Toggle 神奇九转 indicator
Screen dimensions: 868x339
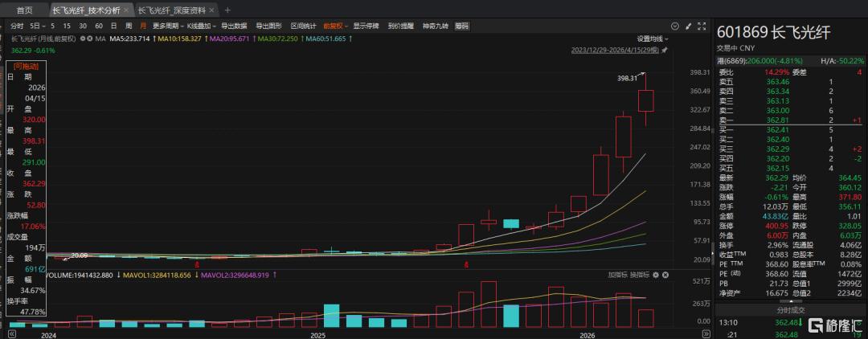pos(435,26)
